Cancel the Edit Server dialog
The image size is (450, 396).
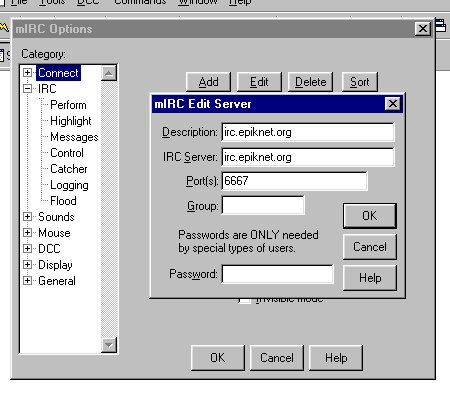click(x=370, y=247)
